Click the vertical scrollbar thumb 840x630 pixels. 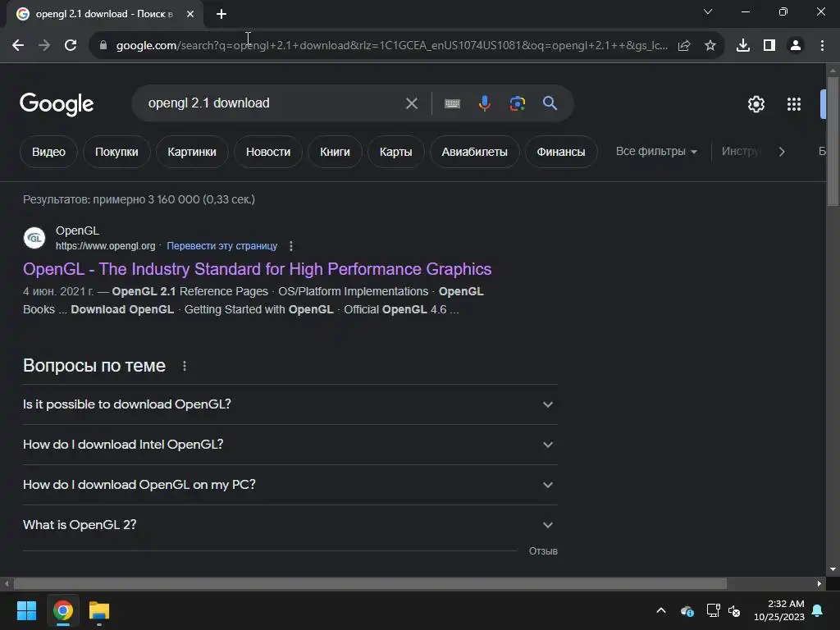tap(833, 141)
